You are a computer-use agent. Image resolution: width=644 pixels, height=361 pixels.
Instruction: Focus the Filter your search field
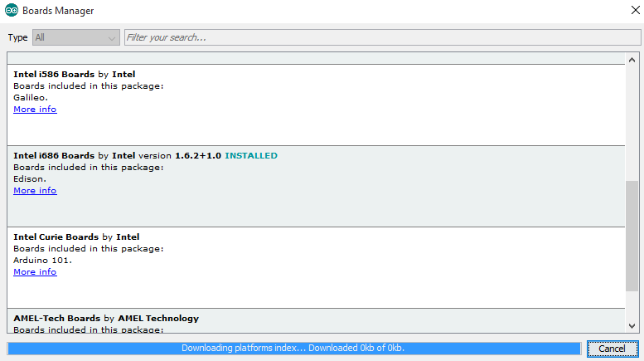pos(382,37)
